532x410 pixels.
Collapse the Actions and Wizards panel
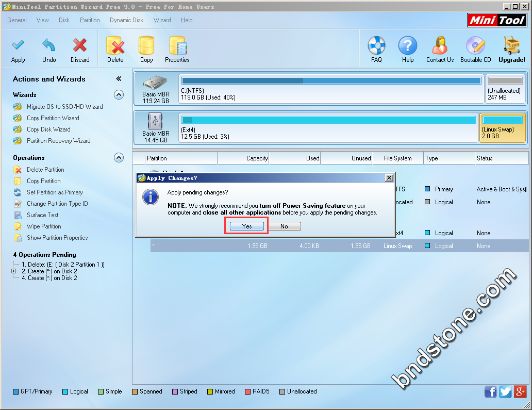(x=119, y=79)
